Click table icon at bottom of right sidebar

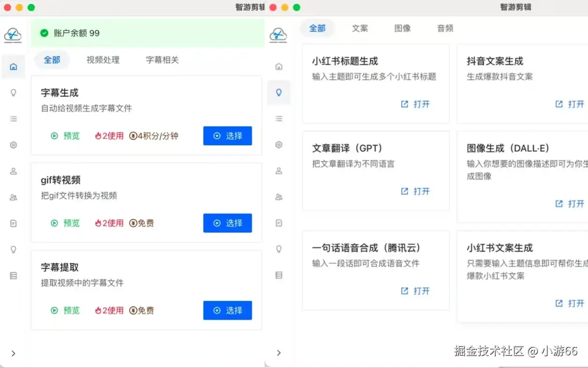pyautogui.click(x=279, y=275)
